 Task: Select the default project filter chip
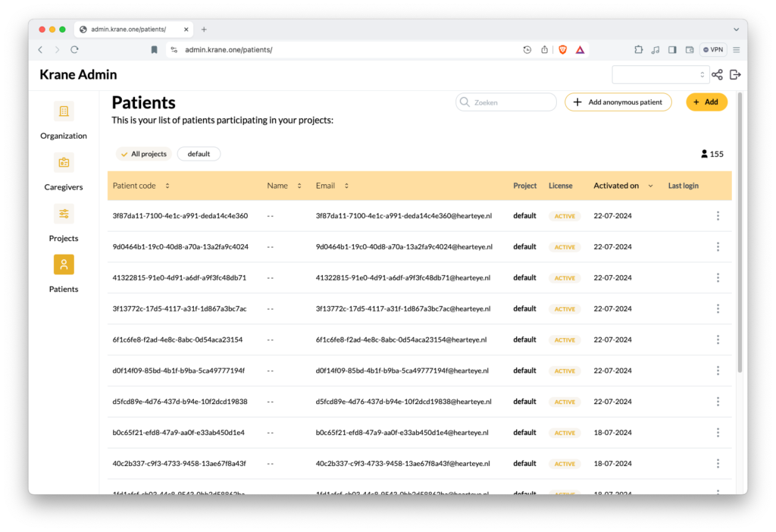click(x=199, y=154)
